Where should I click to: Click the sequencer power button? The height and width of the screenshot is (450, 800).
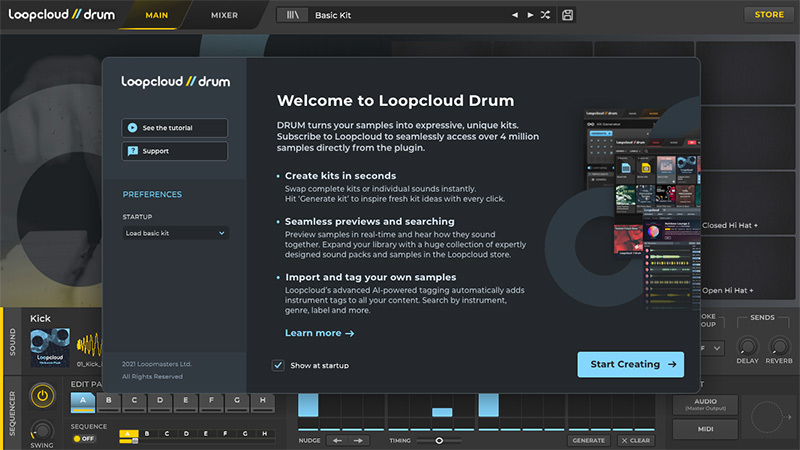[42, 396]
